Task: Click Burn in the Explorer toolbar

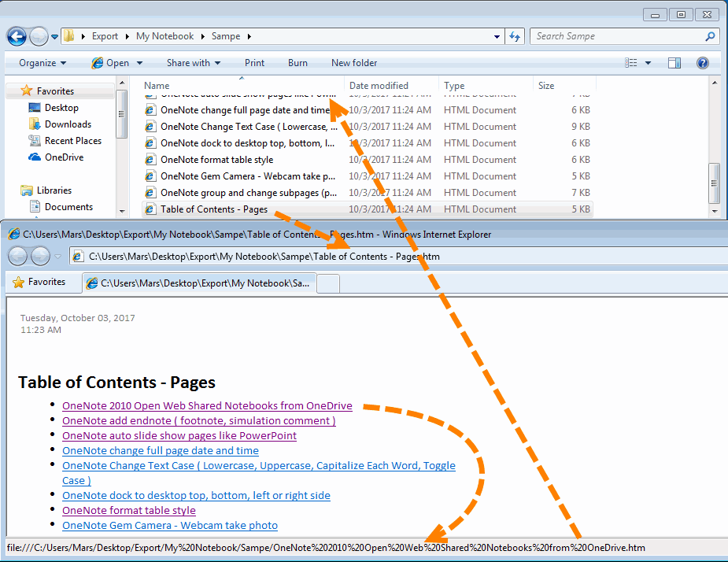Action: click(x=297, y=63)
